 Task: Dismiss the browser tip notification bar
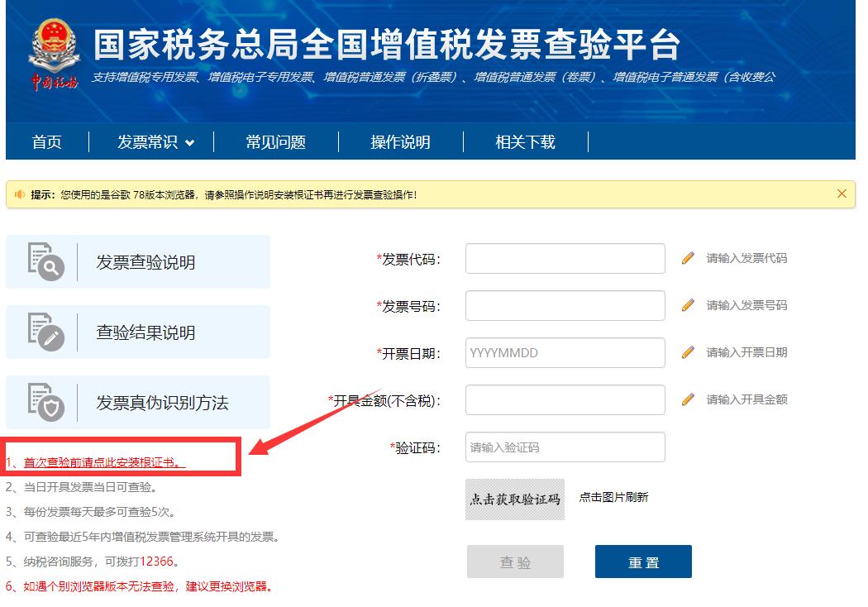coord(842,194)
